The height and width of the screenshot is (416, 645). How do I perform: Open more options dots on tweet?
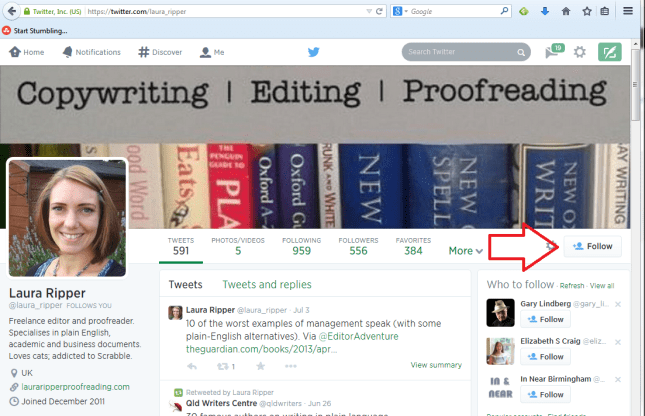[291, 366]
